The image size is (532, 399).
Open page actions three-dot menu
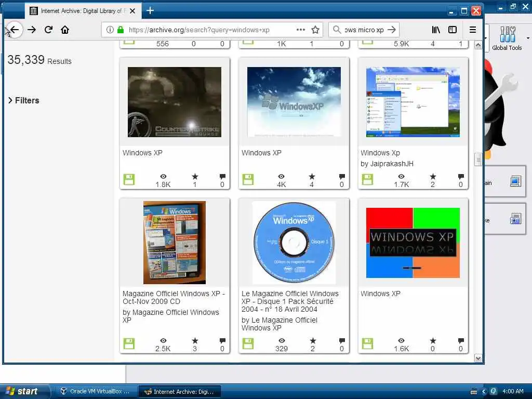tap(301, 30)
